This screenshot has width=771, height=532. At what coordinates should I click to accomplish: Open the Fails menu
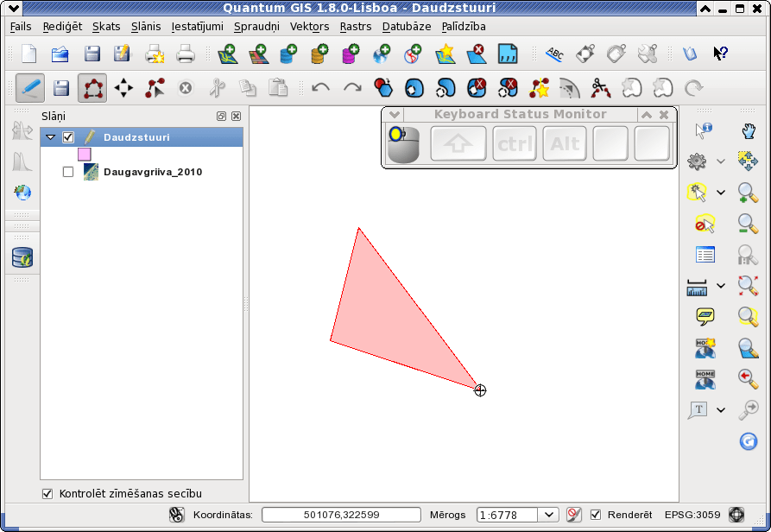tap(21, 27)
